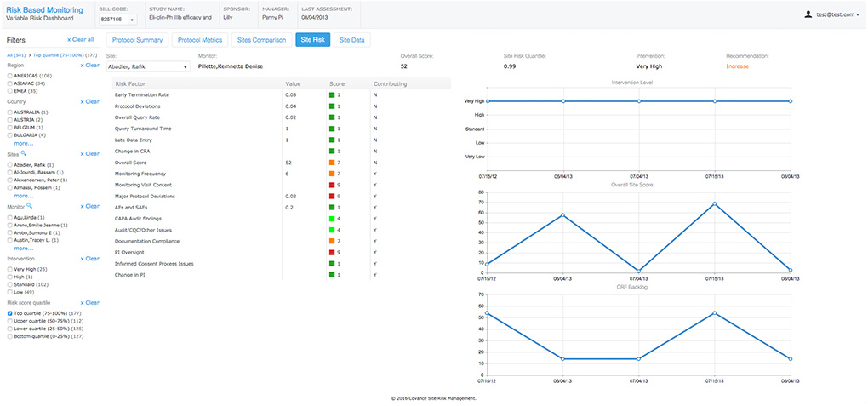Open the Site Data tab
The height and width of the screenshot is (406, 868).
pyautogui.click(x=352, y=40)
